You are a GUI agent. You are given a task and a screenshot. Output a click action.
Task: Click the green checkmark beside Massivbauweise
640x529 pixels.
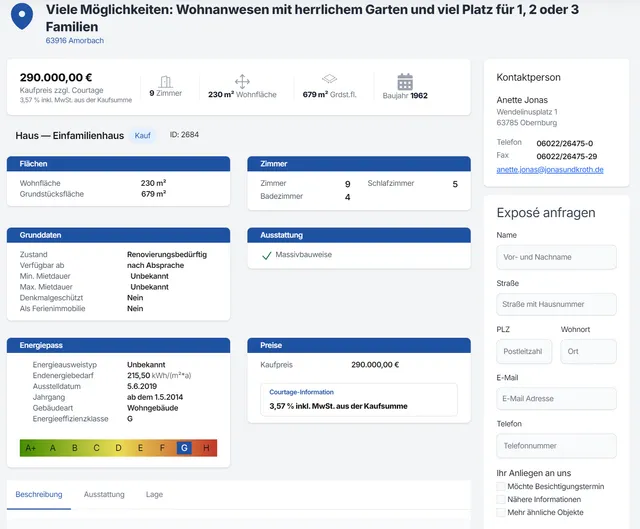267,256
